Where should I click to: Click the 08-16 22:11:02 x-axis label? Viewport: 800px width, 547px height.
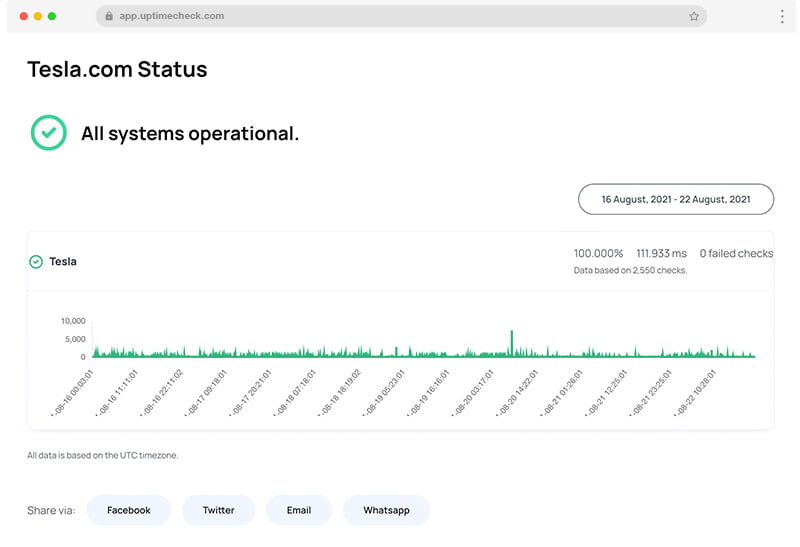coord(162,393)
